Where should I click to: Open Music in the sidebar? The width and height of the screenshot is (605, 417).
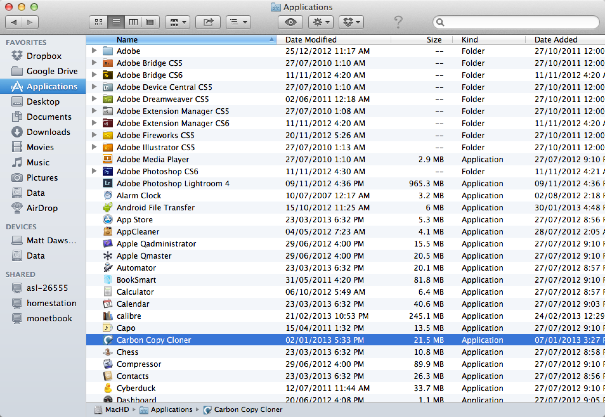pyautogui.click(x=43, y=162)
